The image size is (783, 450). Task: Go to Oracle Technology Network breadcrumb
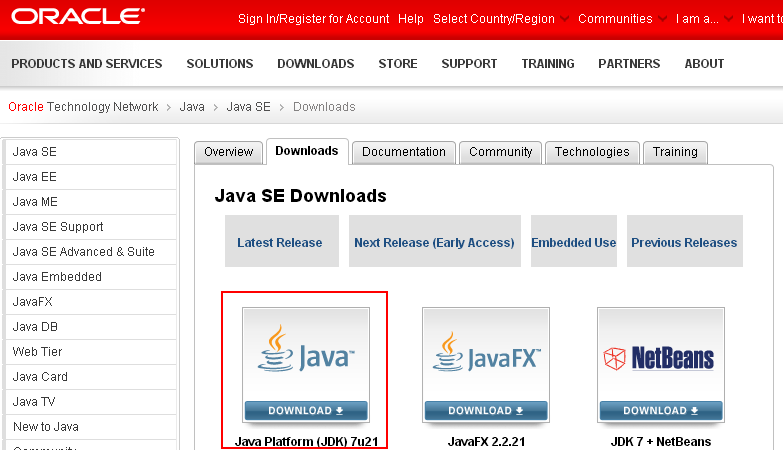point(83,107)
